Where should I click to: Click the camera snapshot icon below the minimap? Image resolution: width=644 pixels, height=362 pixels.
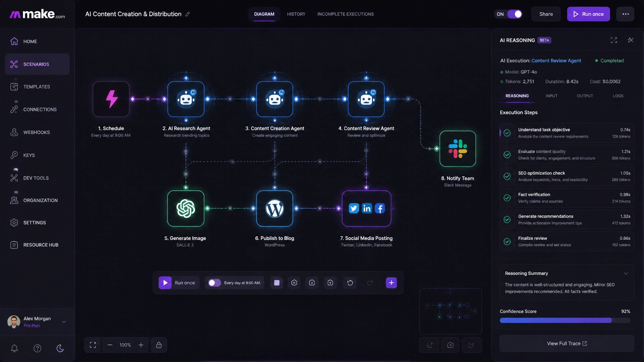pos(450,345)
